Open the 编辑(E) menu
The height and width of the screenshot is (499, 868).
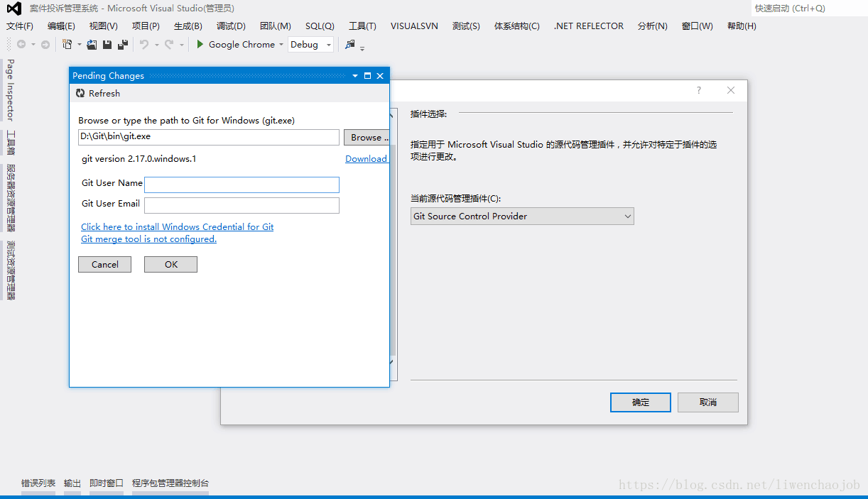[x=61, y=26]
